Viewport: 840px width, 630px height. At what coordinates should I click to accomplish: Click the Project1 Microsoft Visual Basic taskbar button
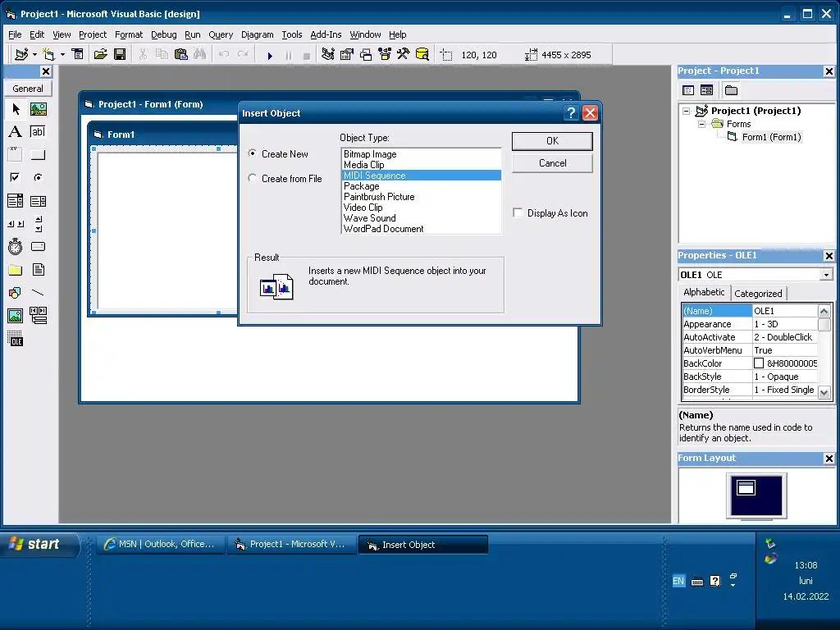(291, 545)
